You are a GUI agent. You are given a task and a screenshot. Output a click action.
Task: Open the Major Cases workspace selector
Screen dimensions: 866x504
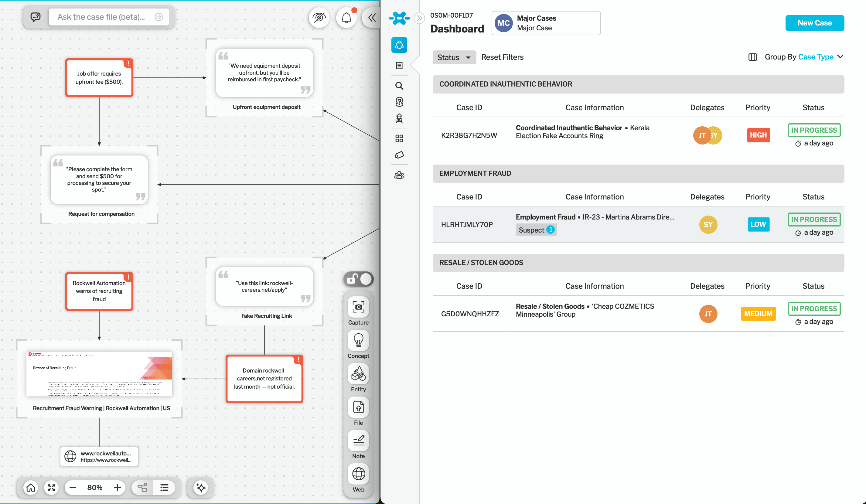(x=546, y=23)
